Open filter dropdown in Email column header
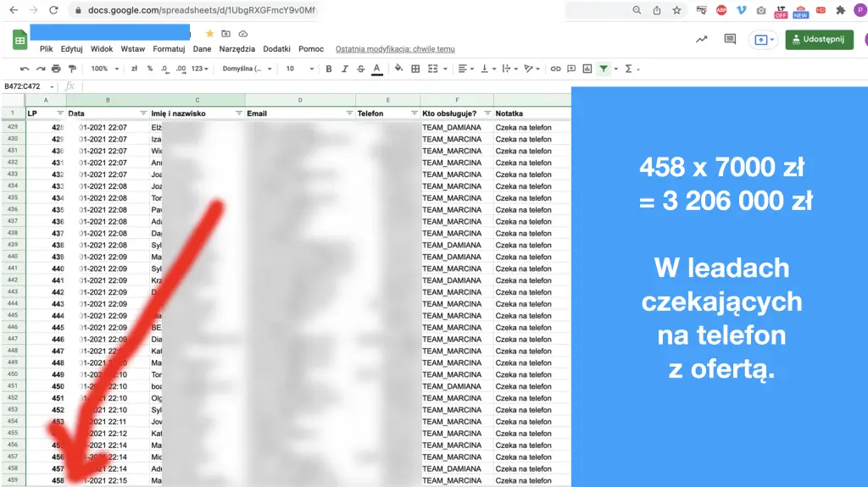 (x=349, y=113)
